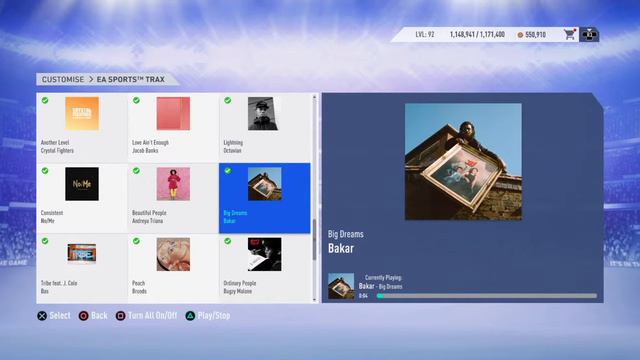Click "Bakar - Big Dreams" now-playing text

pyautogui.click(x=381, y=287)
